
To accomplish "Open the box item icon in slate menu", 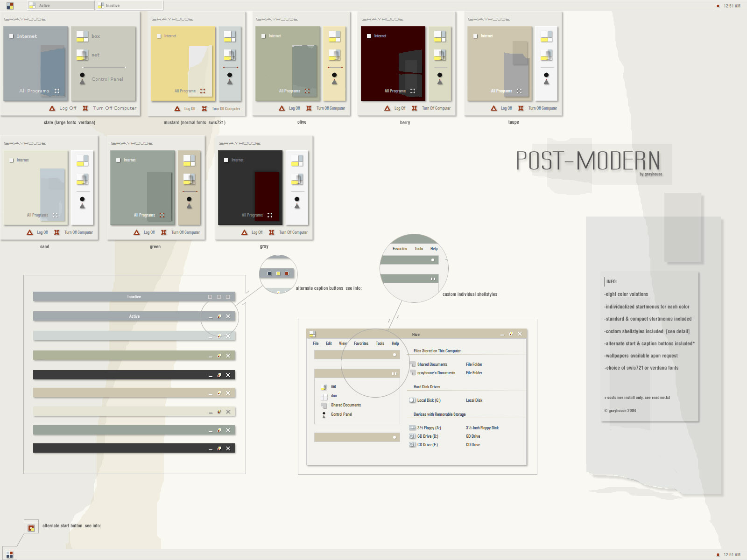I will [82, 36].
